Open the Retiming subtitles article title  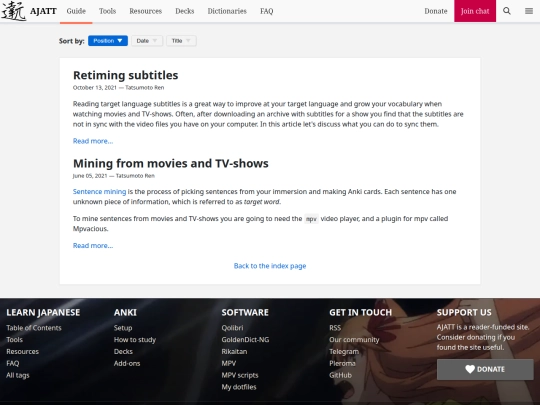pos(126,75)
